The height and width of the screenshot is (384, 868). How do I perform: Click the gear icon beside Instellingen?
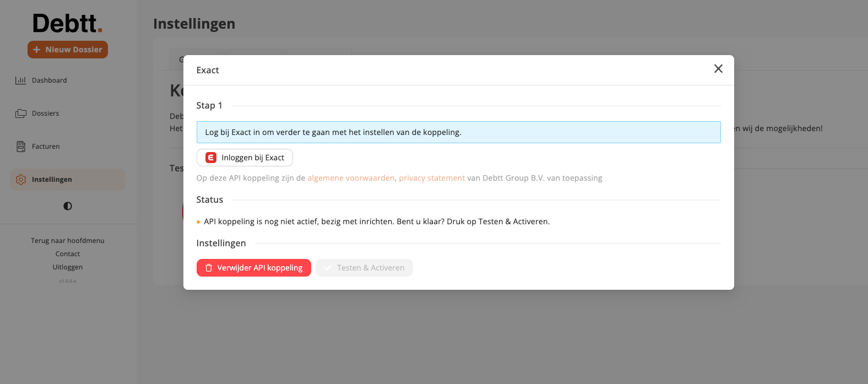coord(21,180)
